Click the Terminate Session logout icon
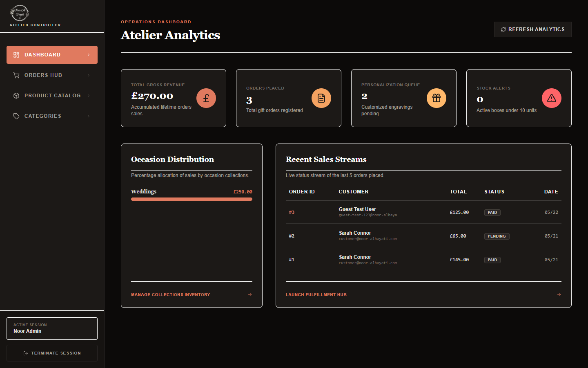 click(26, 353)
